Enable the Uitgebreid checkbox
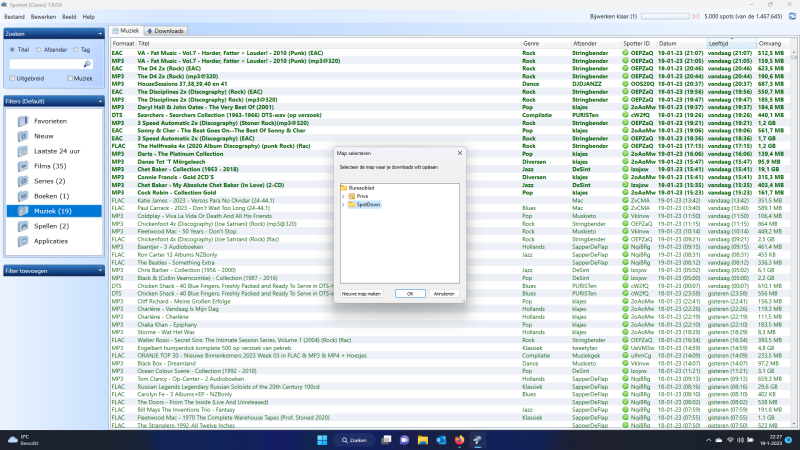Screen dimensions: 800x450 click(x=11, y=77)
